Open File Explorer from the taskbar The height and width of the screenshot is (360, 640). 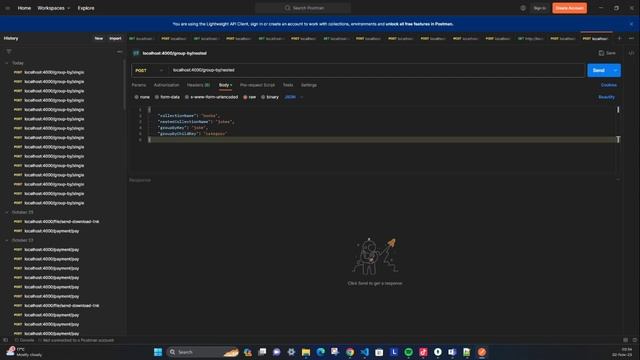(x=306, y=352)
